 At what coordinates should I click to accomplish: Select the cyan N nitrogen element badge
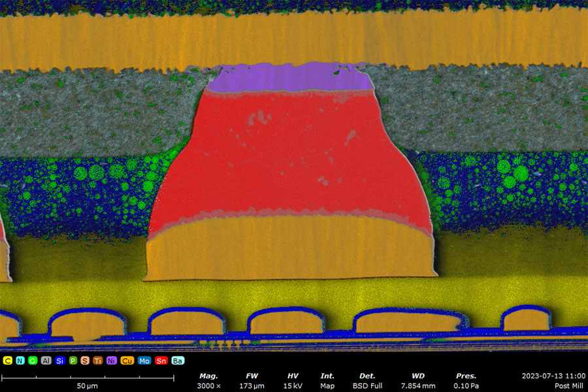point(20,361)
